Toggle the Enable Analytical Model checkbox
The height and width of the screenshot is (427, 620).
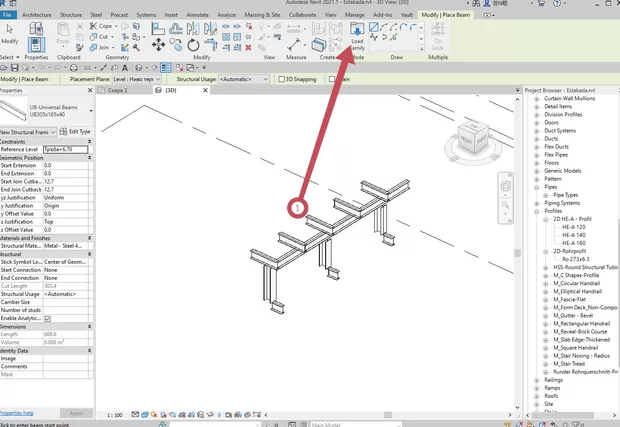coord(47,318)
